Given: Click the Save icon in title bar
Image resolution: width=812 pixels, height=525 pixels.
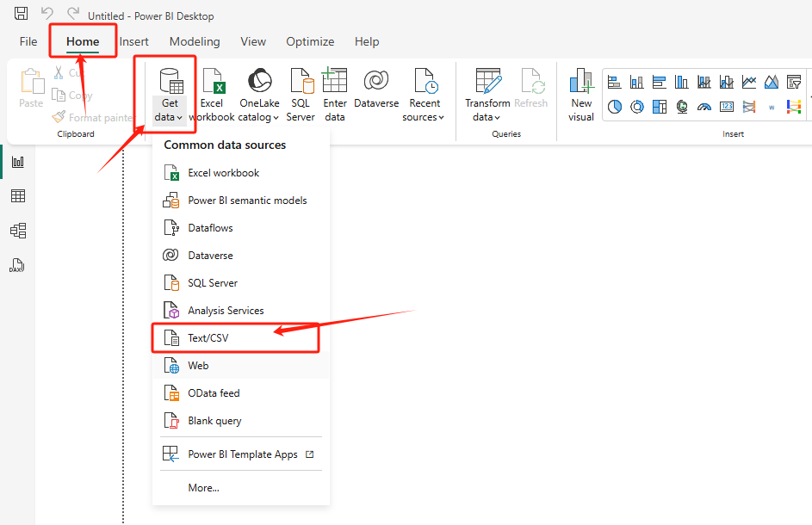Looking at the screenshot, I should coord(21,14).
